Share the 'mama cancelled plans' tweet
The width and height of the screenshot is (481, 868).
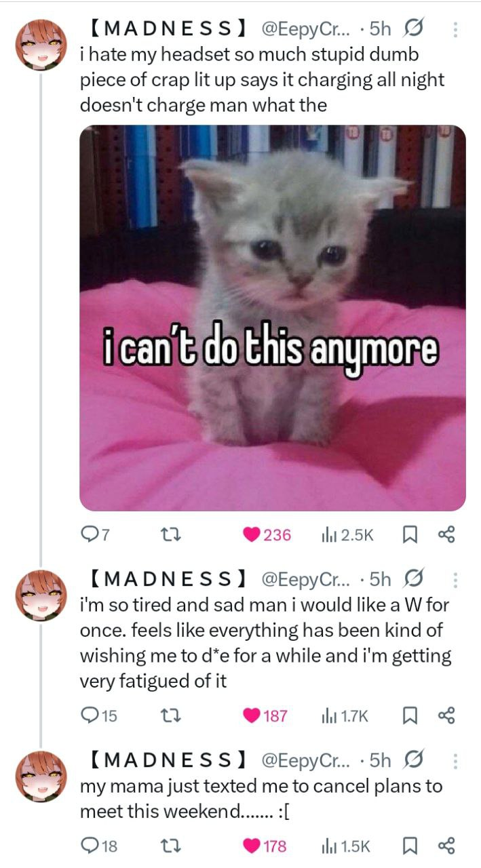click(x=446, y=846)
